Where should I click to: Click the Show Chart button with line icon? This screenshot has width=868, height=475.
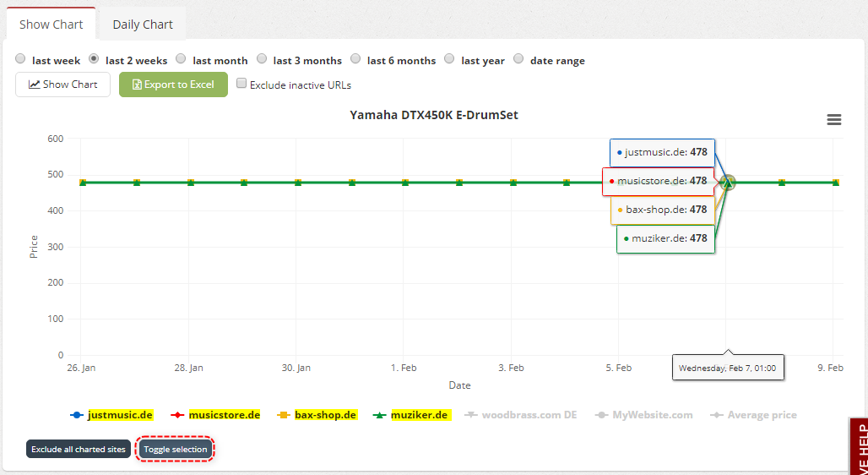click(x=62, y=85)
